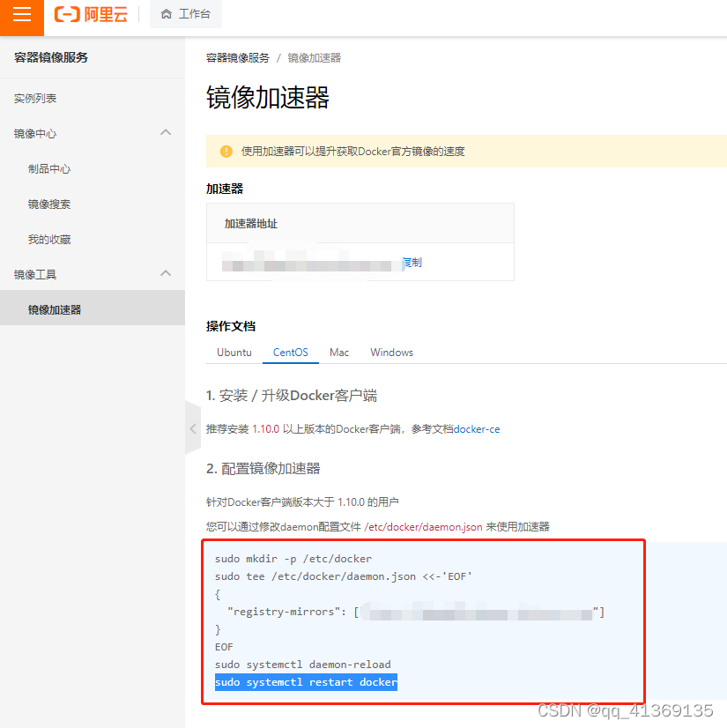The height and width of the screenshot is (728, 727).
Task: Click the sudo tee daemon.json line
Action: click(344, 576)
